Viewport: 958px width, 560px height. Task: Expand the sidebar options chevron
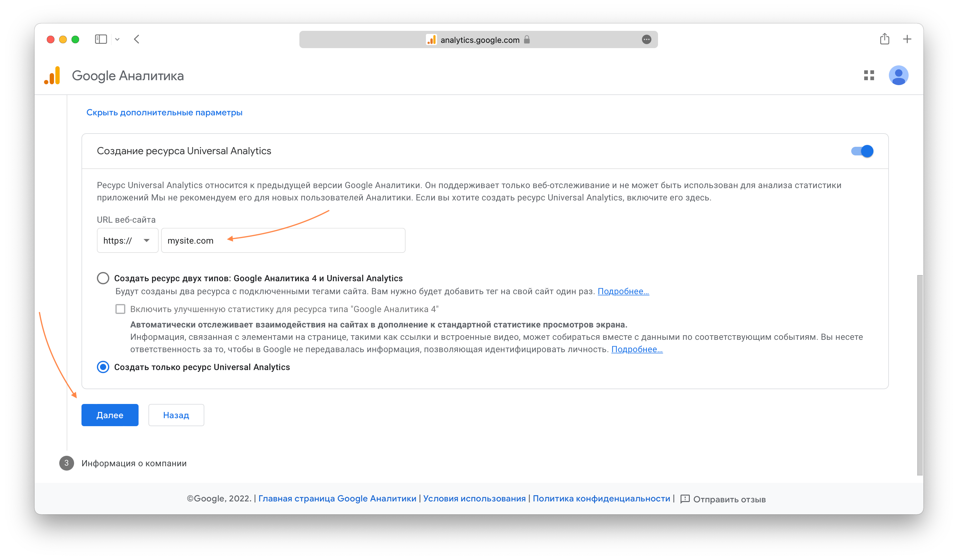pyautogui.click(x=118, y=39)
